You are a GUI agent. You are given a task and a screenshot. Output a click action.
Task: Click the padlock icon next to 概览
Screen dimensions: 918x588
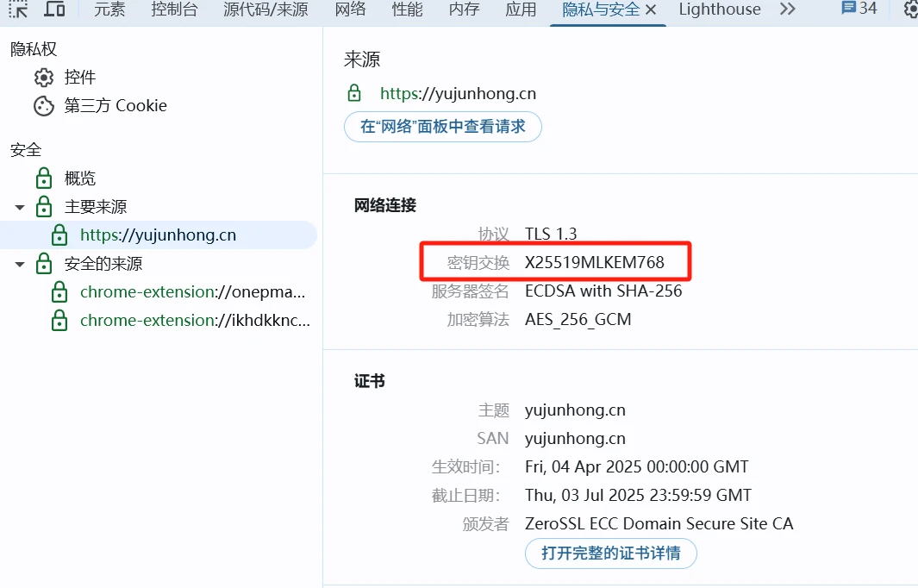coord(43,178)
